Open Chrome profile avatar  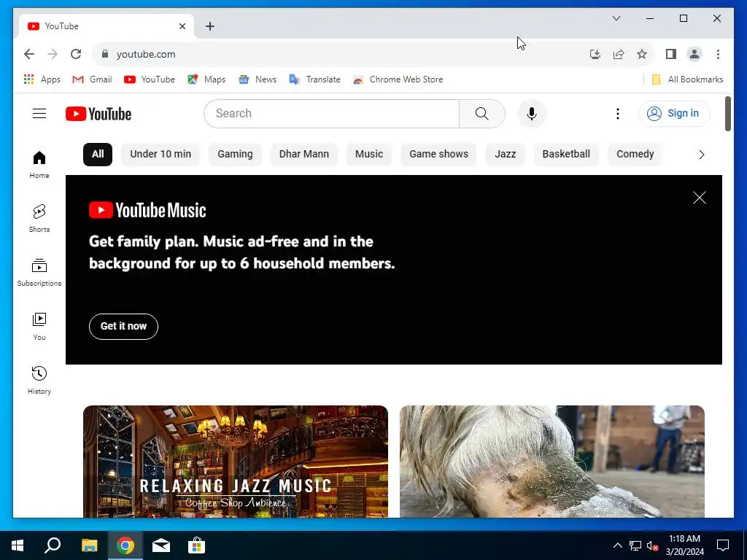pyautogui.click(x=694, y=54)
